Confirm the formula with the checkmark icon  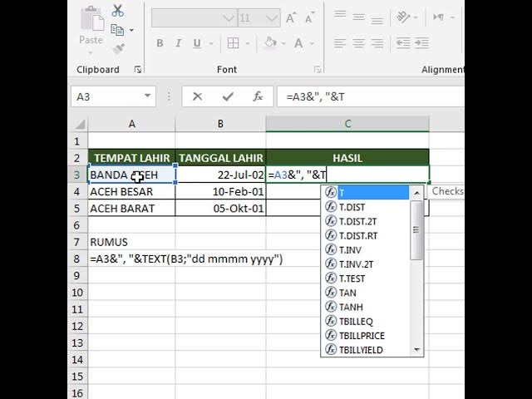(228, 96)
